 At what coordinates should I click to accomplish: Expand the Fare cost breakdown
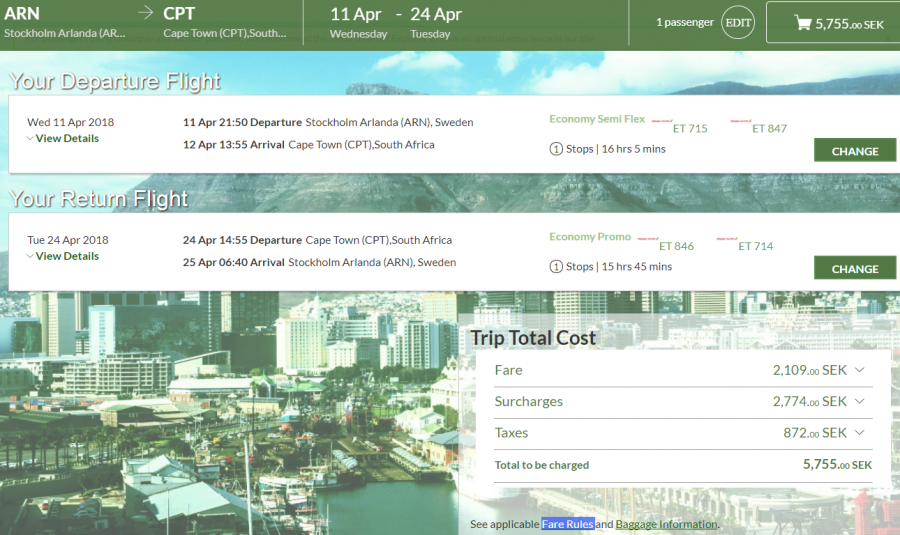(859, 370)
